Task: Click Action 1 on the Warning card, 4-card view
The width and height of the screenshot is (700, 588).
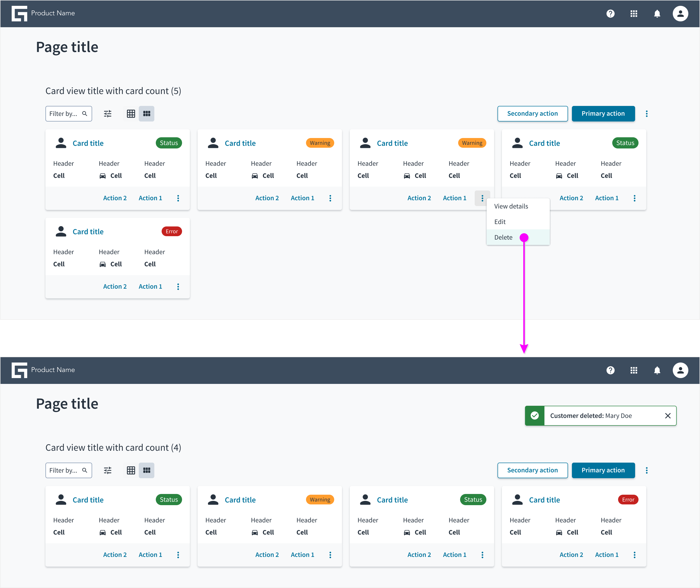Action: 302,555
